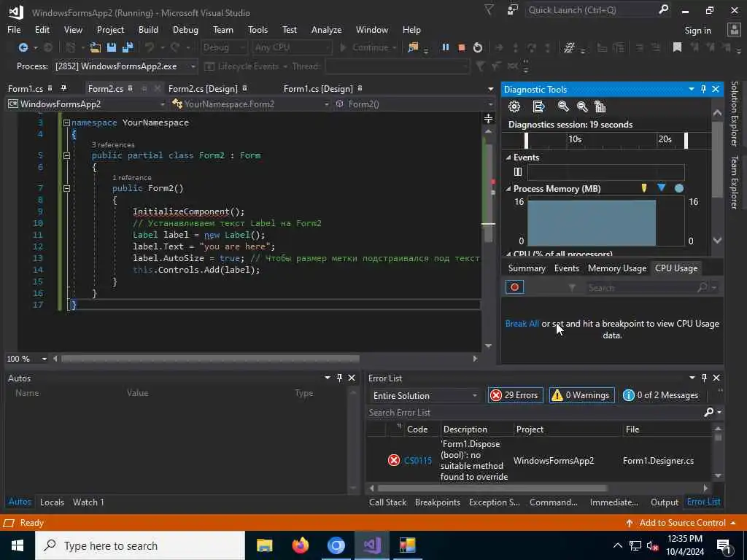Toggle pin on Form1.cs tab

click(63, 88)
